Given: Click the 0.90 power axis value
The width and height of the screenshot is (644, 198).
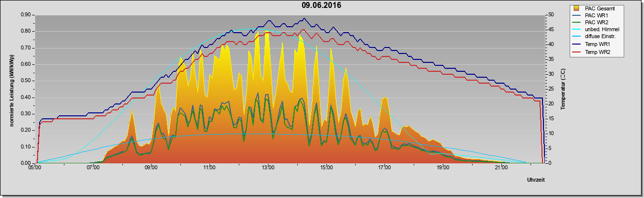Looking at the screenshot, I should click(26, 15).
